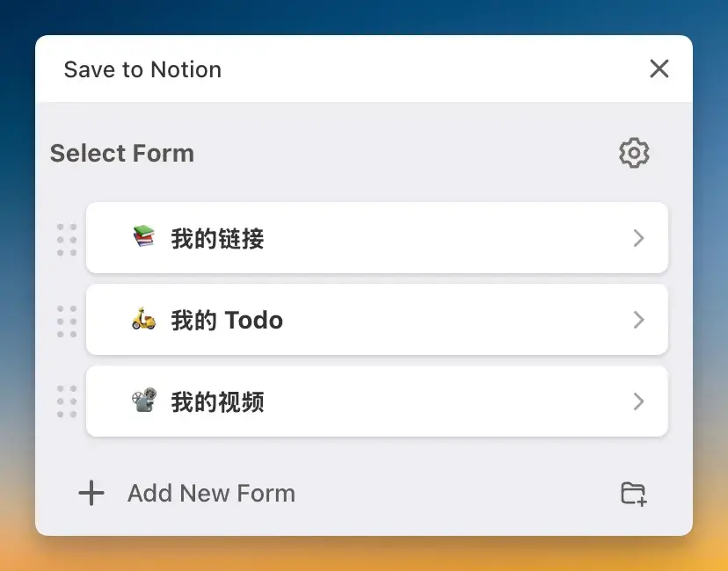Close the Save to Notion popup

(x=659, y=69)
